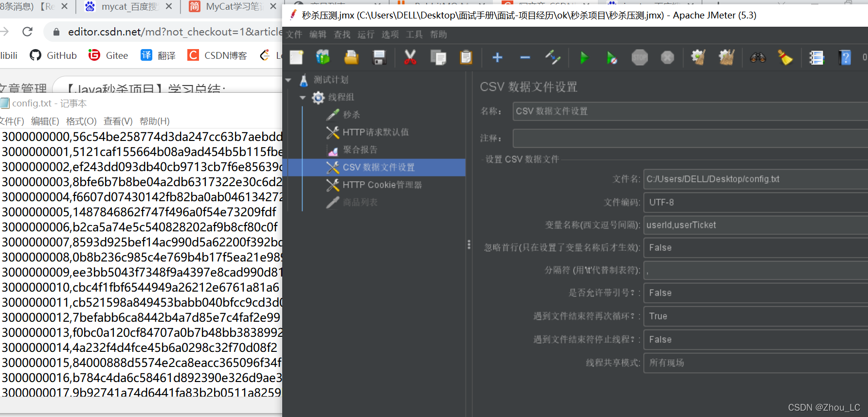This screenshot has height=417, width=868.
Task: Open the 忽略首行 False dropdown
Action: (756, 247)
